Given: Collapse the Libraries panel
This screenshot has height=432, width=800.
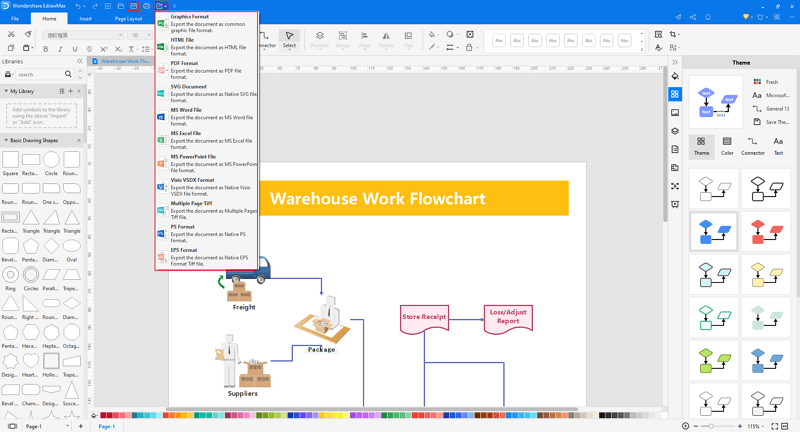Looking at the screenshot, I should [x=80, y=61].
